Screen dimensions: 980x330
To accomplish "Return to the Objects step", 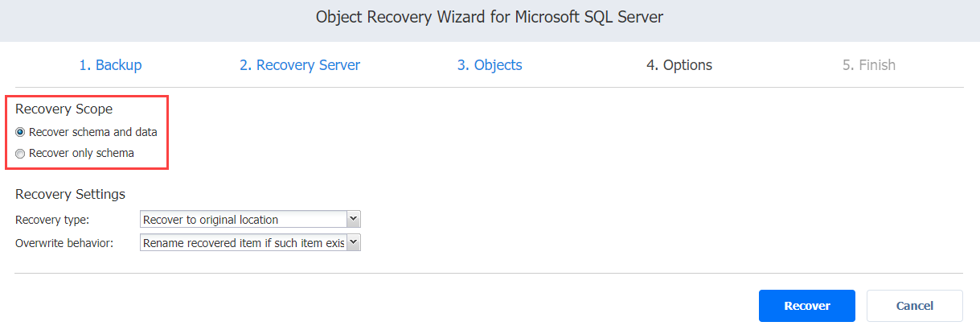I will click(490, 65).
